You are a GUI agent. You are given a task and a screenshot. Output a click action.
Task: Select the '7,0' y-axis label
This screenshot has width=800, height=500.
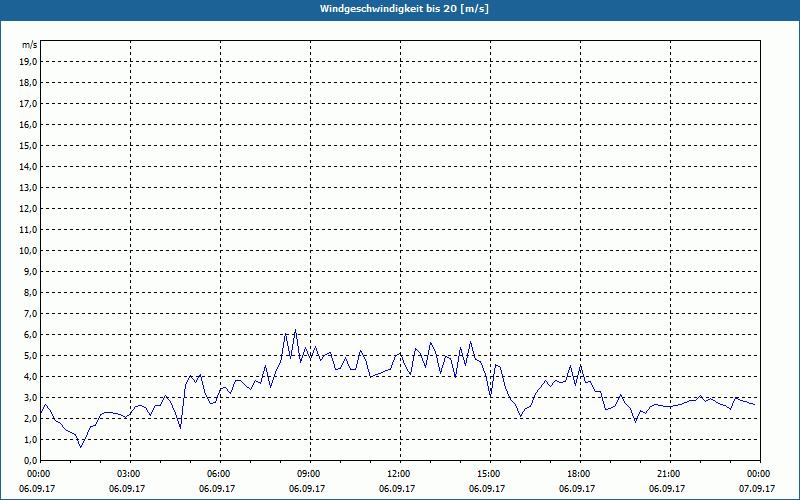[30, 313]
